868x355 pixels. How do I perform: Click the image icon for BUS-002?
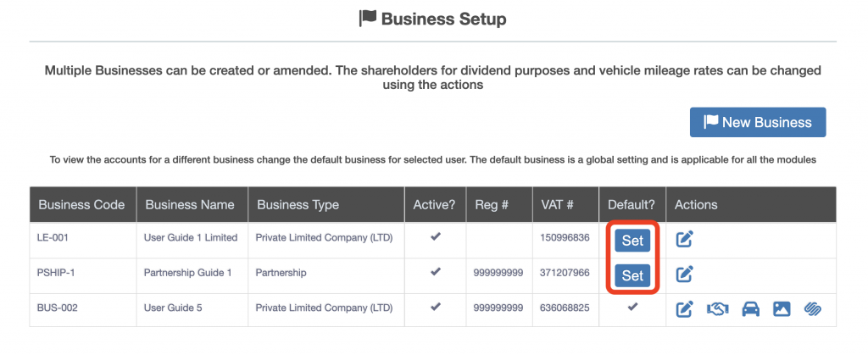point(782,308)
